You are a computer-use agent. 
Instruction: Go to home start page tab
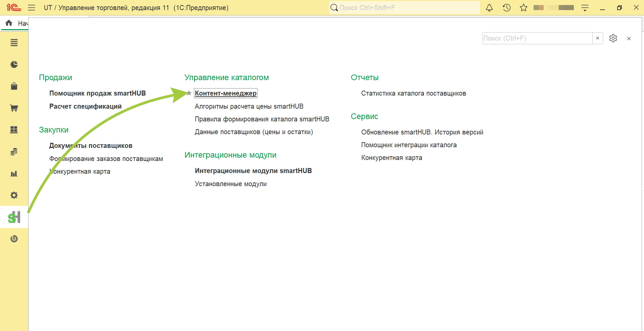click(15, 23)
